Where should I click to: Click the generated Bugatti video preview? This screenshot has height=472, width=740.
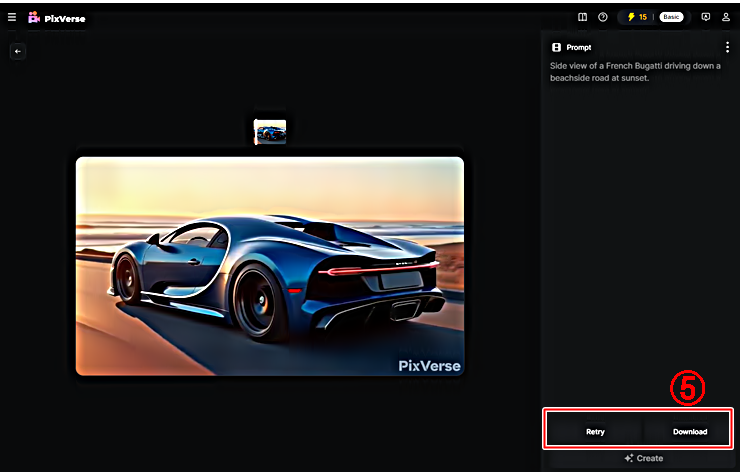tap(270, 266)
